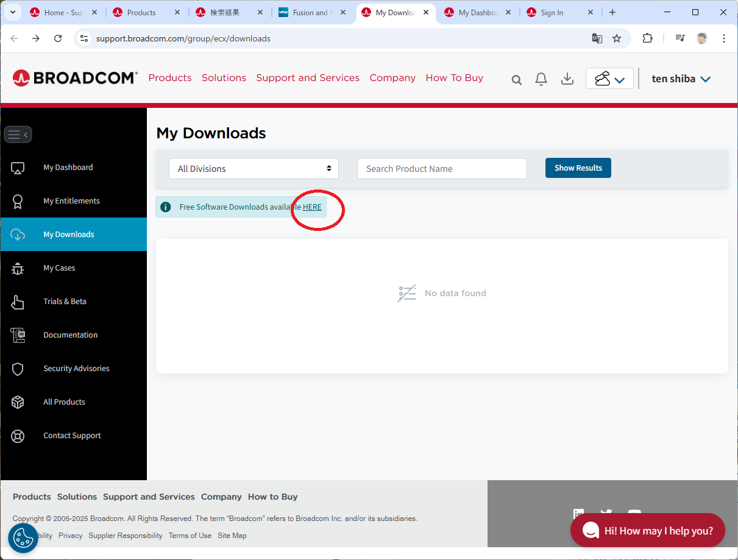This screenshot has width=738, height=560.
Task: Open the ten shiba user menu
Action: tap(681, 79)
